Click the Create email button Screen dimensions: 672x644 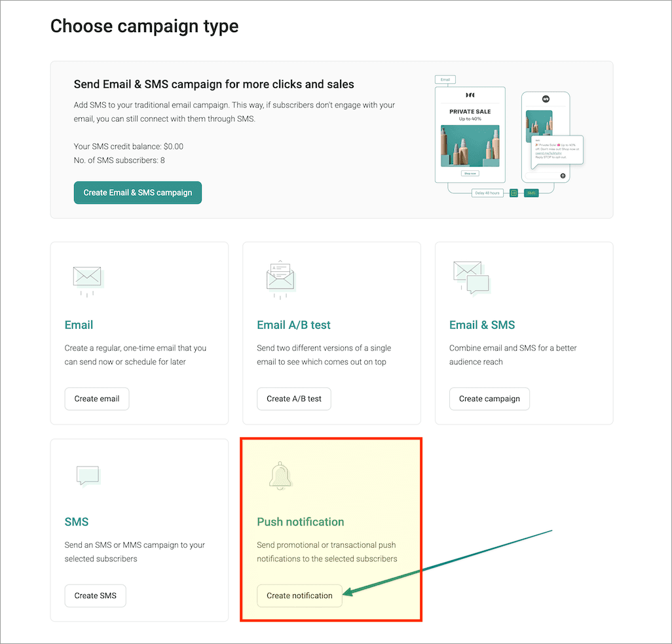click(x=96, y=398)
